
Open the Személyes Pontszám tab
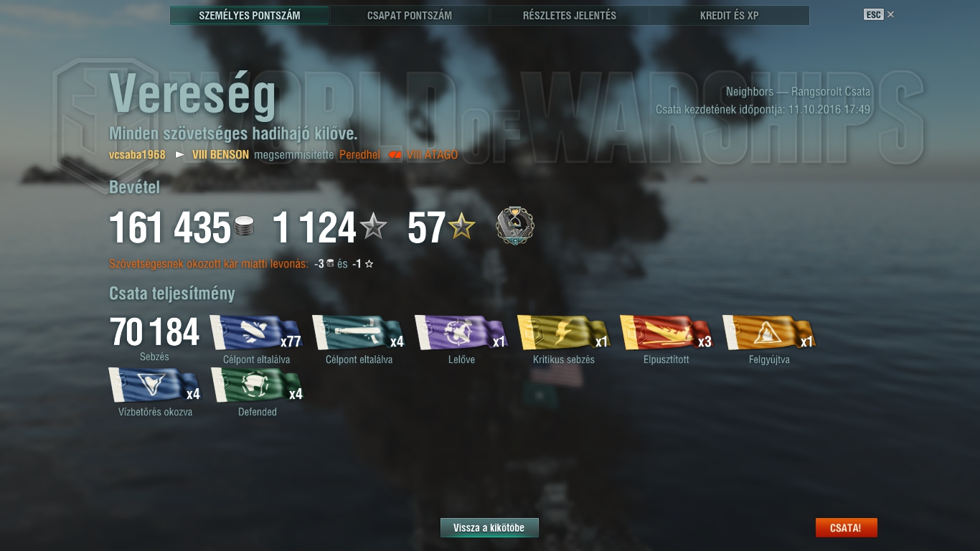pos(250,15)
